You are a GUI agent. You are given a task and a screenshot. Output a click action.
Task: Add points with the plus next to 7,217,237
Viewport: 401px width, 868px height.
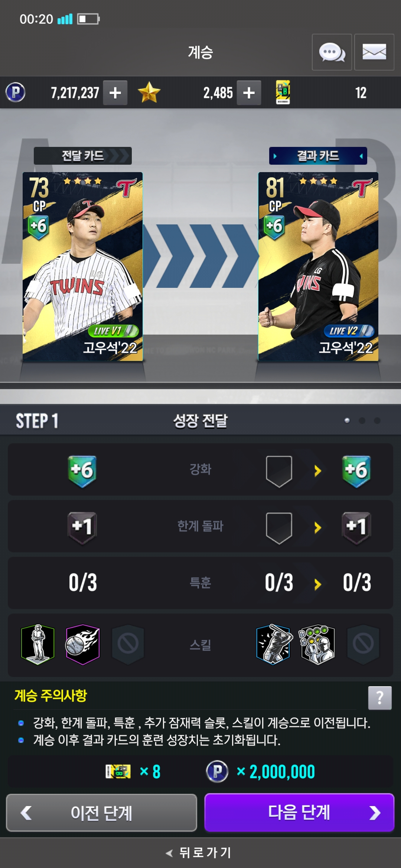click(x=115, y=93)
